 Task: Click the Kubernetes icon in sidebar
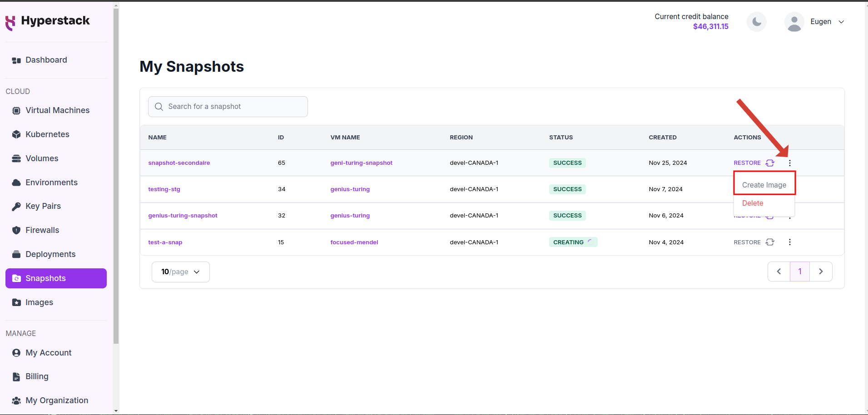(x=16, y=134)
